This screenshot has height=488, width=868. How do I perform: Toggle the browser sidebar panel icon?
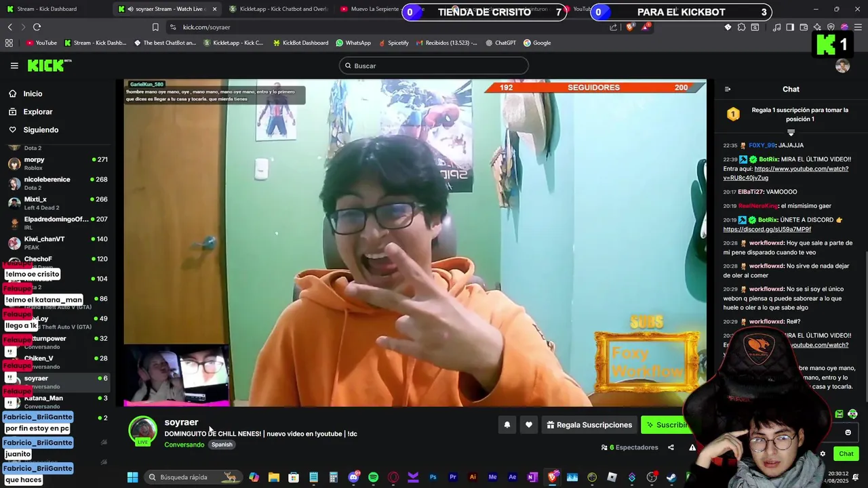(x=790, y=27)
